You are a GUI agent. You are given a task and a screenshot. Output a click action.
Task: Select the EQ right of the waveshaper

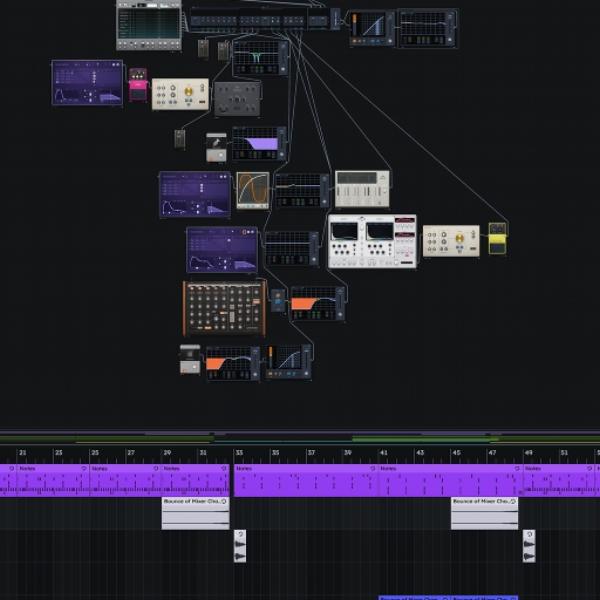coord(302,190)
